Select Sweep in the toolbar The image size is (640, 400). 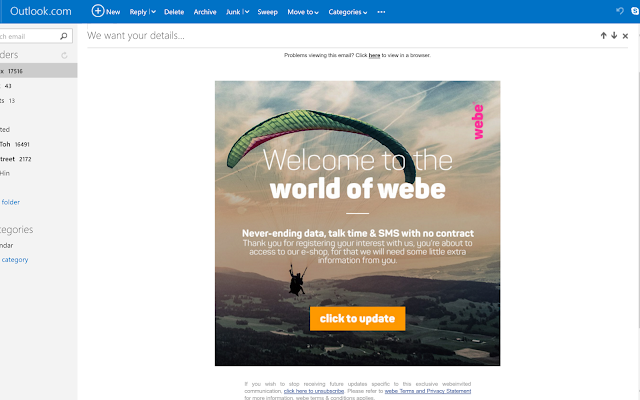point(267,12)
